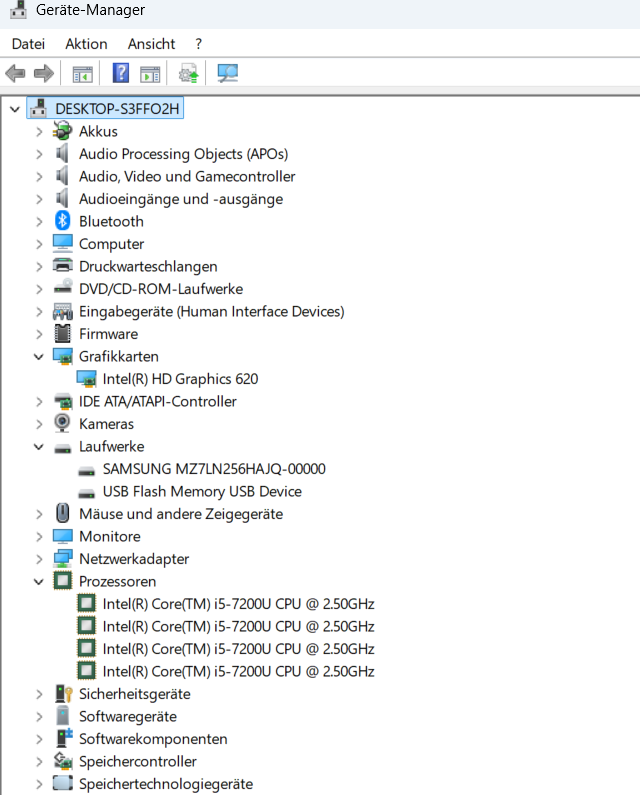Select the IDE ATA/ATAPI-Controller label

(158, 402)
